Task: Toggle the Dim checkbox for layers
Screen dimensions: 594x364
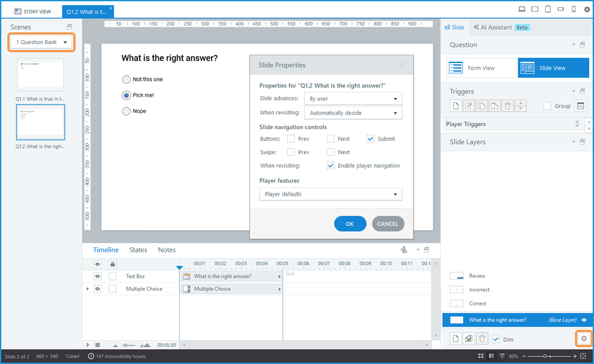Action: [x=496, y=339]
